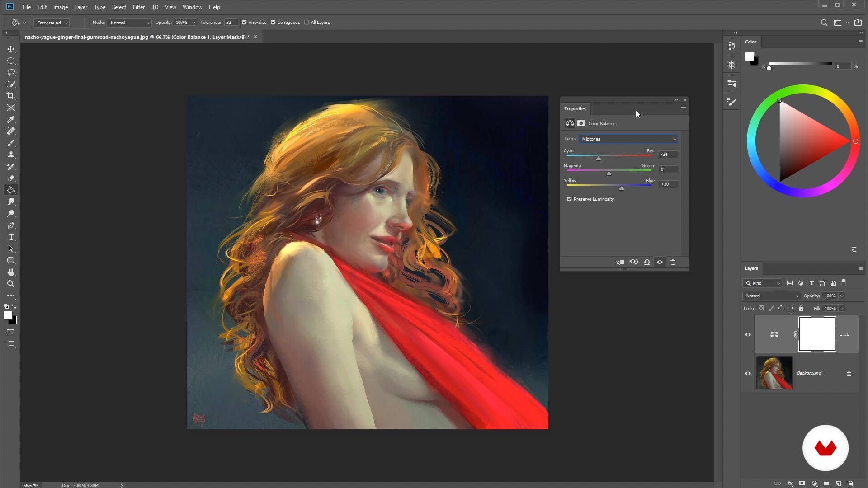The width and height of the screenshot is (868, 488).
Task: Select the Healing Brush tool
Action: (11, 131)
